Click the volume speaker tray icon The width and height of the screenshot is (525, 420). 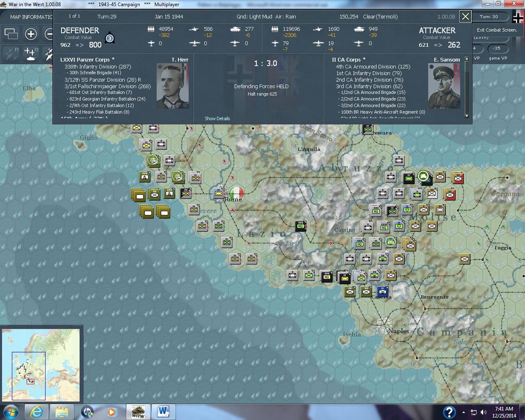(484, 412)
